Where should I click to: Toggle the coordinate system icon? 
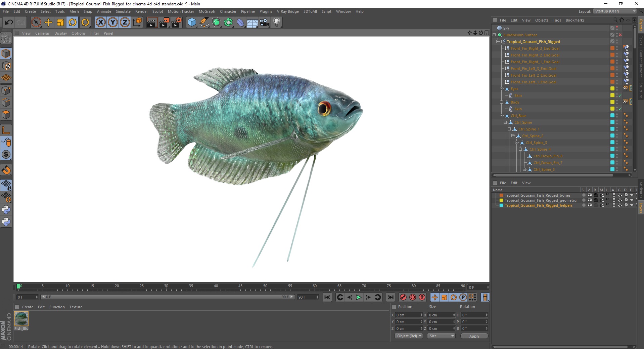pos(137,23)
